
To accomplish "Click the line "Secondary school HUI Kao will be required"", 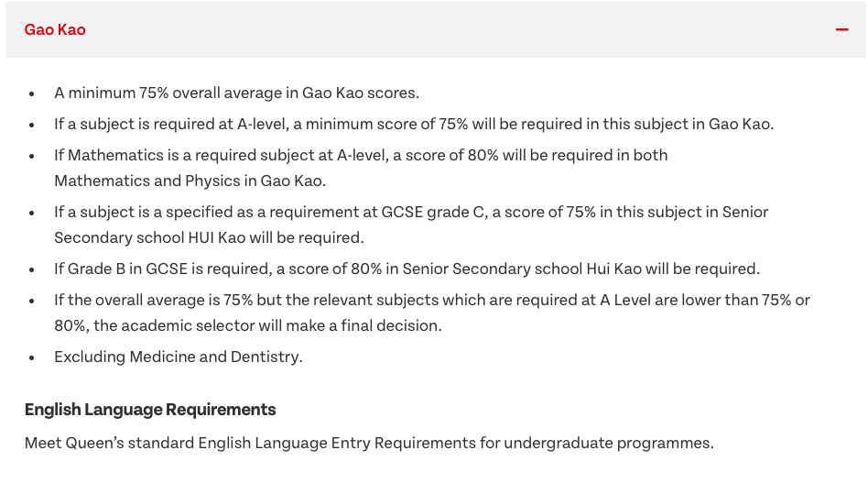I will click(x=210, y=237).
